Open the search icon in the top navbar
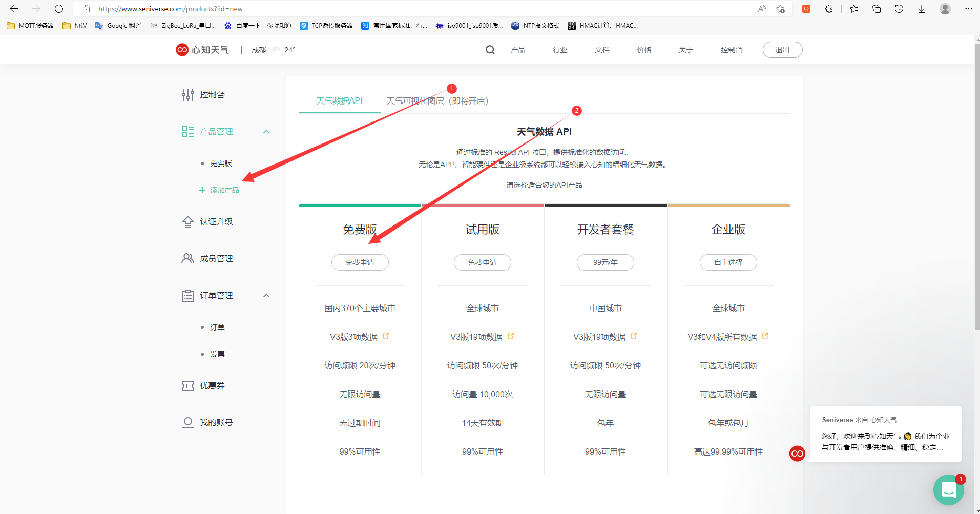 coord(490,49)
